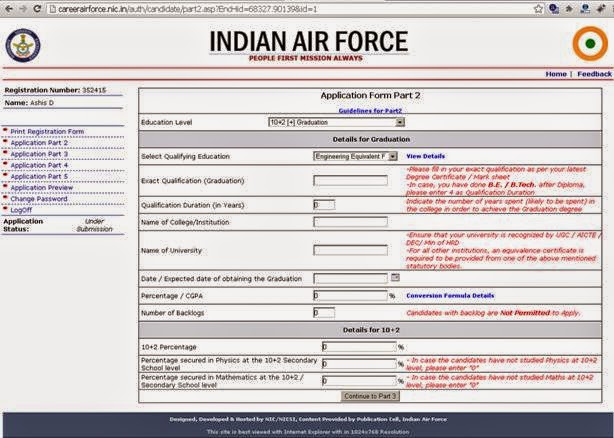Click Under Submission status text
Screen dimensions: 614x438
[94, 225]
